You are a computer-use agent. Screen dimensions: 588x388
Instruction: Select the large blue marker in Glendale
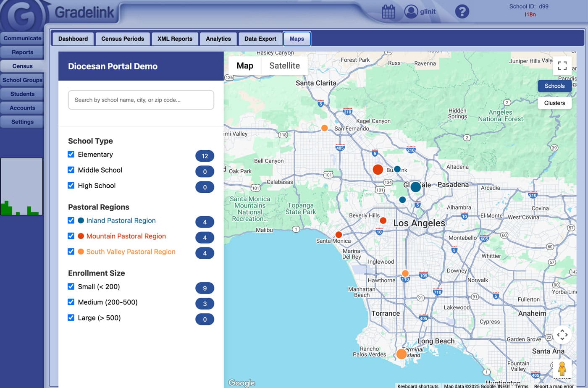415,187
